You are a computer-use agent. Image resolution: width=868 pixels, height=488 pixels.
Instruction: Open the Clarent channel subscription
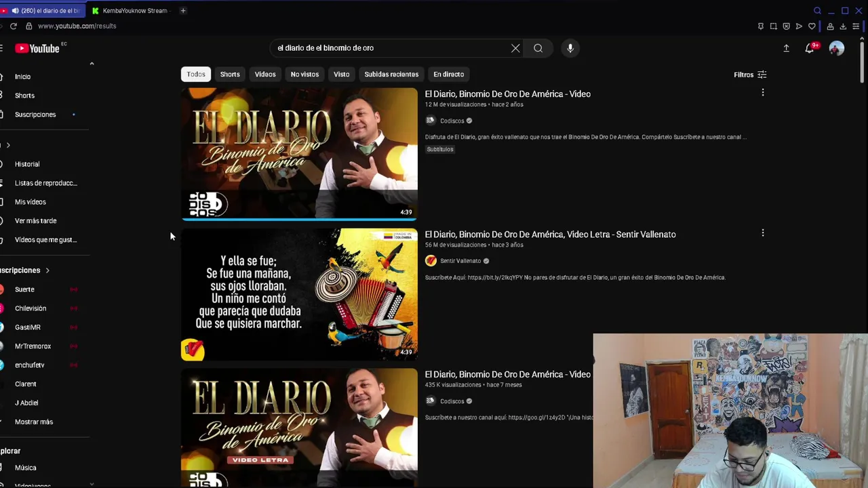(x=26, y=384)
